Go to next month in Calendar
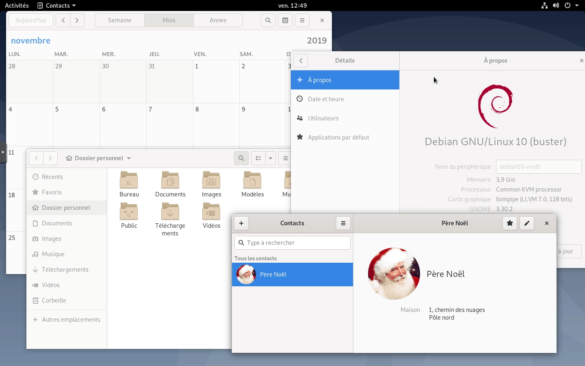The height and width of the screenshot is (366, 585). pyautogui.click(x=77, y=20)
